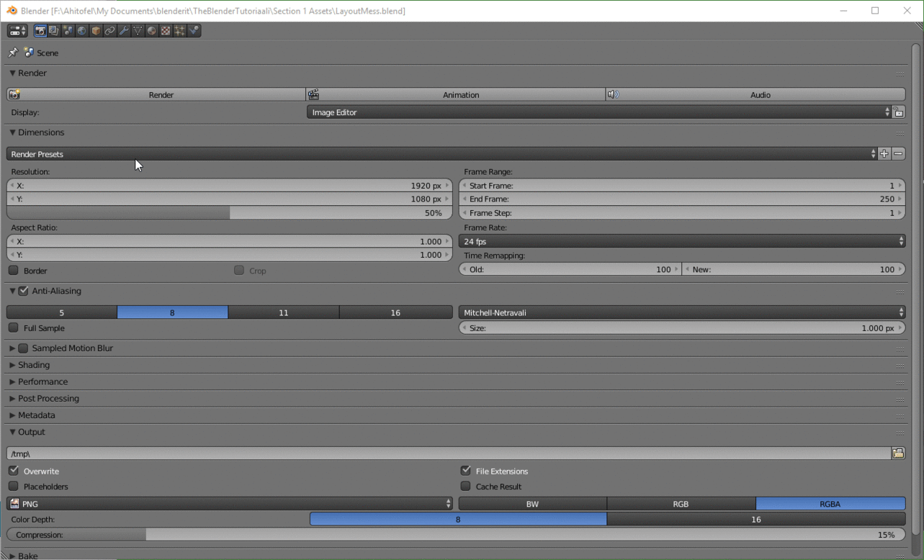Click the speaker icon on the Audio button
The width and height of the screenshot is (924, 560).
(613, 94)
